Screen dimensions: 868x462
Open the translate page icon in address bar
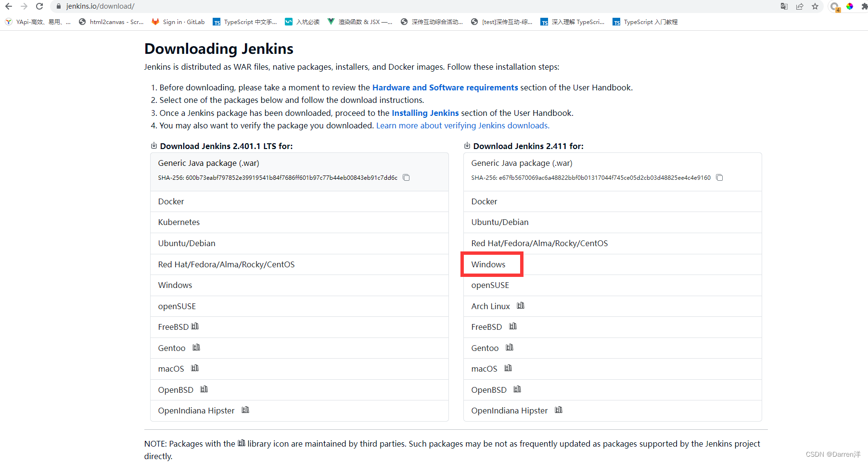pos(784,6)
